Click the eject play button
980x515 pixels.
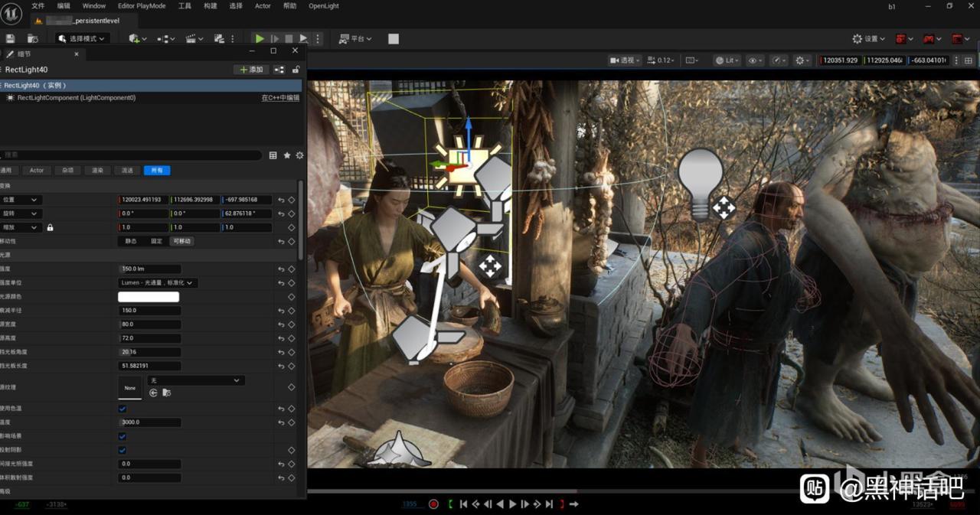coord(304,38)
